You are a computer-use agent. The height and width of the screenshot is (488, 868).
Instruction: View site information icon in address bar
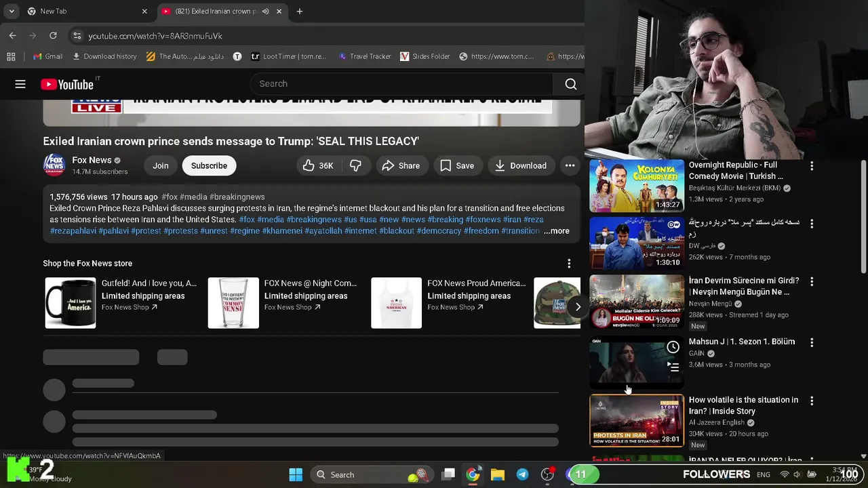pyautogui.click(x=77, y=36)
